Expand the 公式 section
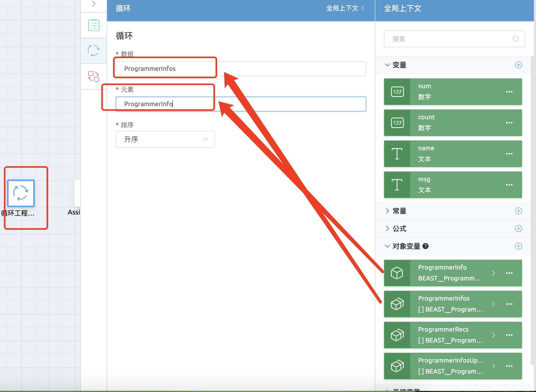Viewport: 536px width, 392px height. coord(387,229)
